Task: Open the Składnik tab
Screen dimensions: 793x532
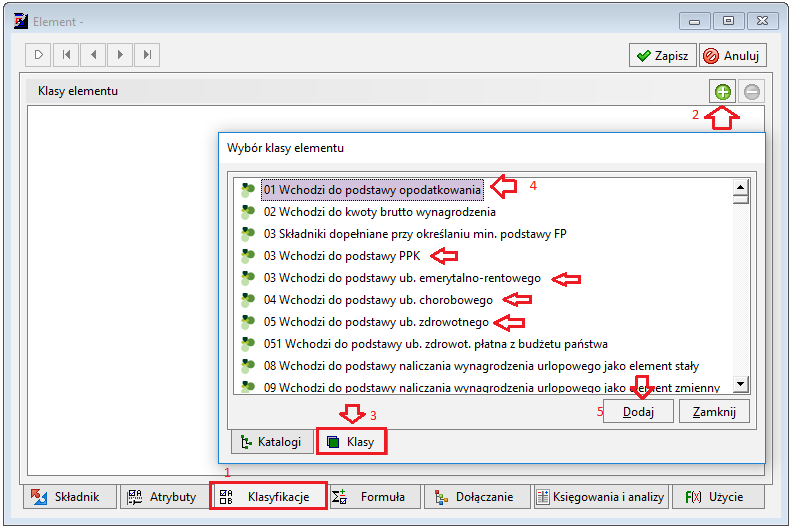Action: pos(69,497)
